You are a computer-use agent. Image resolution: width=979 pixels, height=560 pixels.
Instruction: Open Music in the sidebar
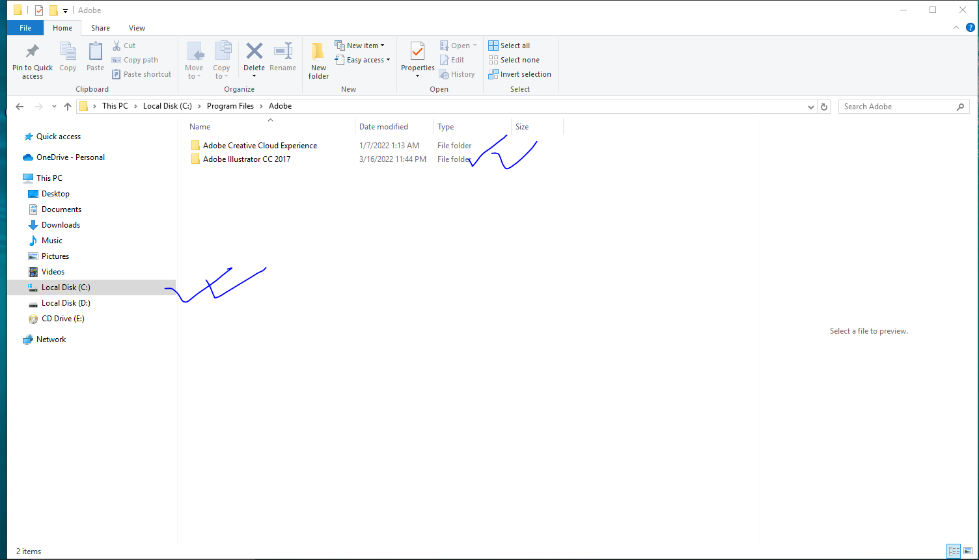(x=52, y=241)
